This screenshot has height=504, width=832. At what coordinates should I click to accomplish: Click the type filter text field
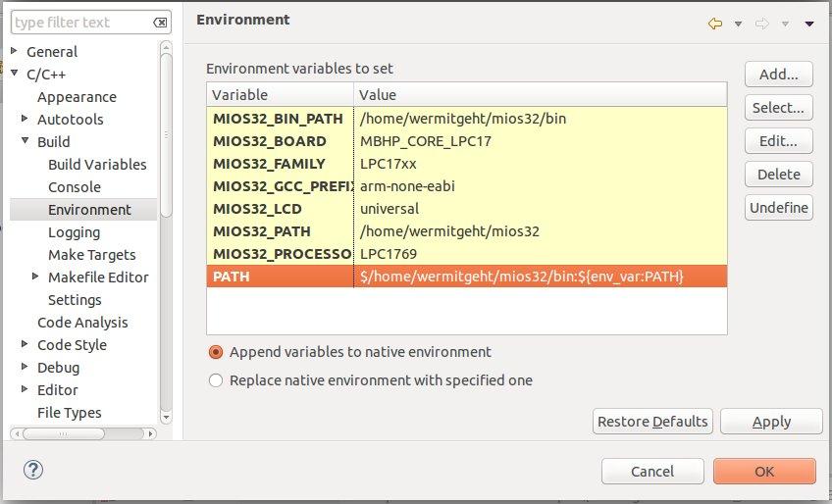point(82,23)
